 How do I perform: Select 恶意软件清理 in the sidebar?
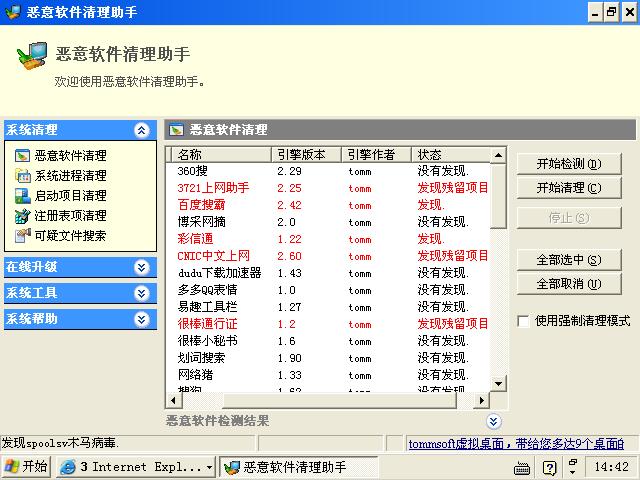[70, 156]
